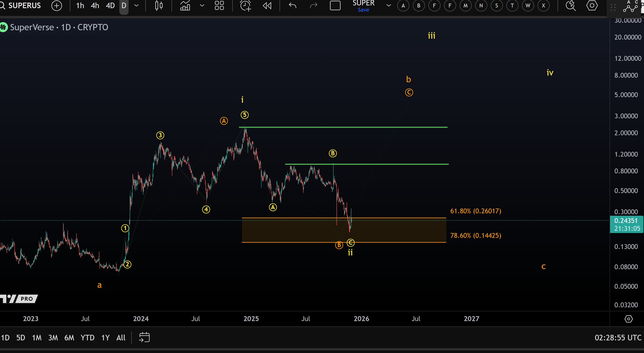Expand the timeframe dropdown chevron
Image resolution: width=644 pixels, height=353 pixels.
(x=137, y=6)
